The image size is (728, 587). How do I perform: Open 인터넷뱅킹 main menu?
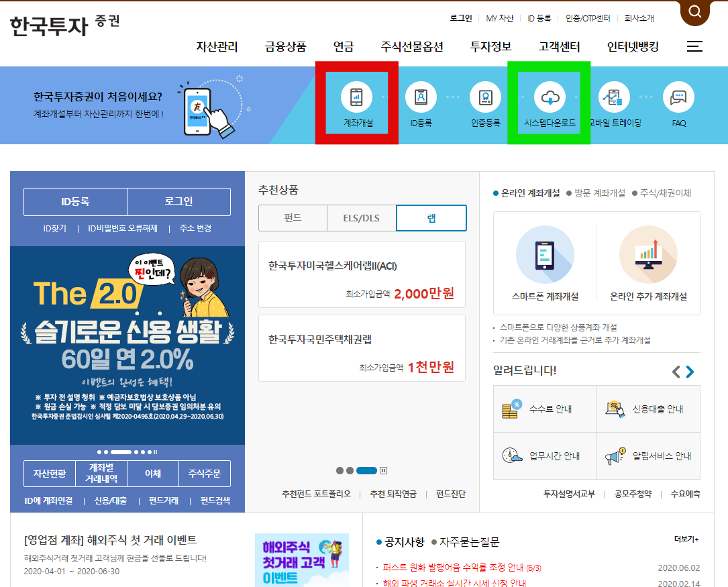(633, 46)
